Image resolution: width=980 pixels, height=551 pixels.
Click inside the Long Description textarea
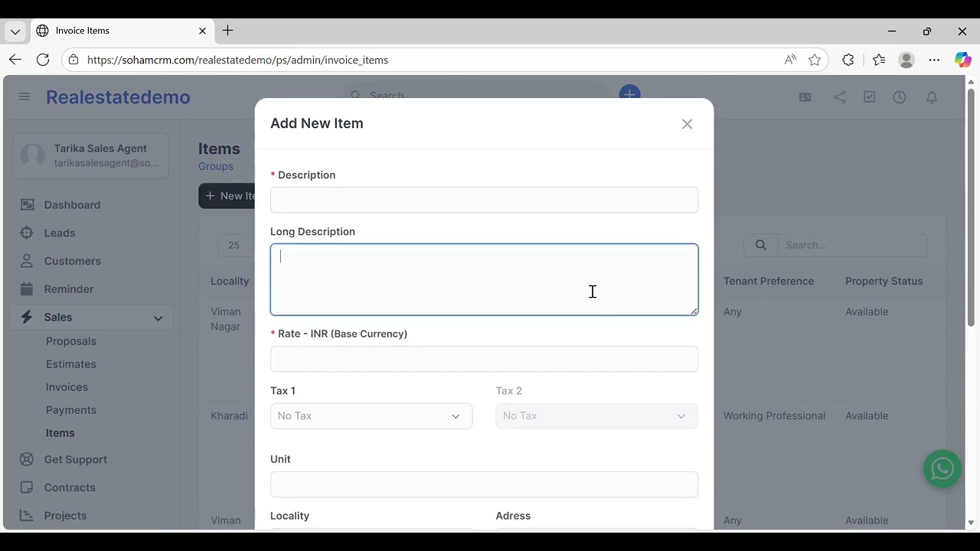click(484, 279)
